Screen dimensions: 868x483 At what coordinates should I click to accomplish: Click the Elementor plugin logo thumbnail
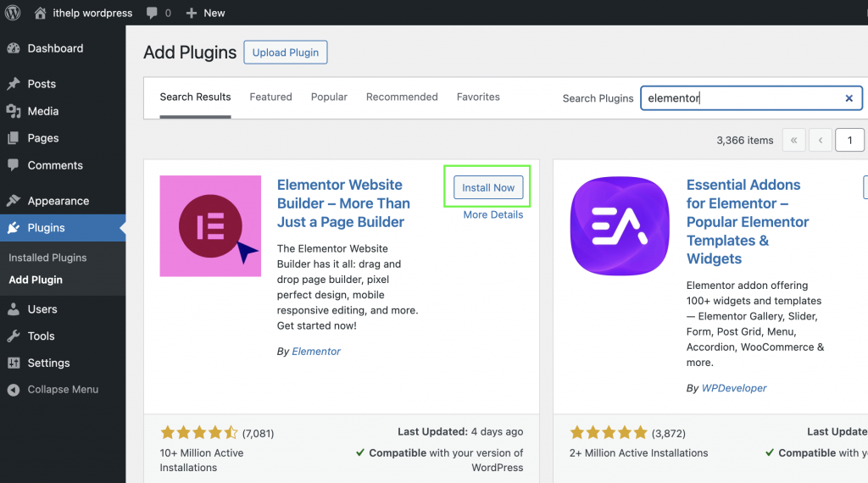pos(210,225)
